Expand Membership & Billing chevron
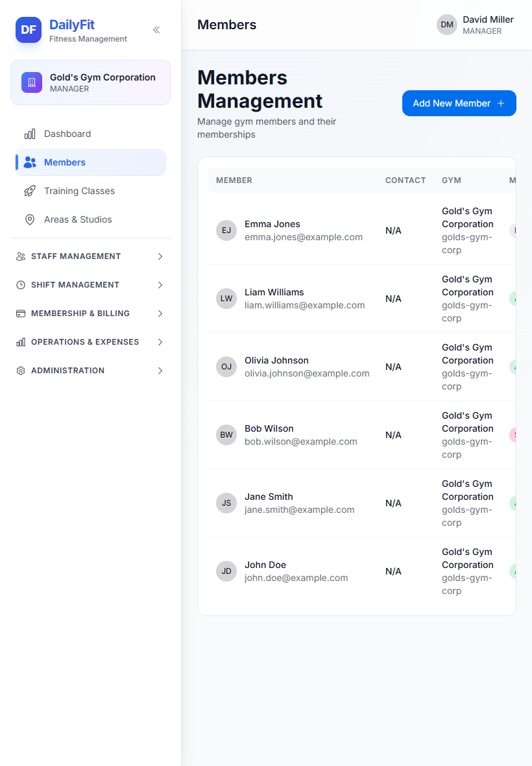Viewport: 532px width, 766px height. coord(160,314)
